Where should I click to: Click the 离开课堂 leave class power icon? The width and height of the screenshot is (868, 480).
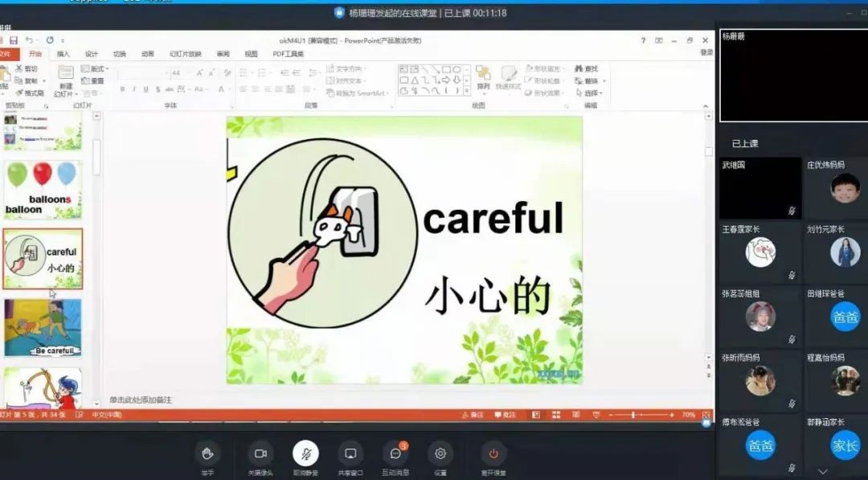click(x=493, y=454)
